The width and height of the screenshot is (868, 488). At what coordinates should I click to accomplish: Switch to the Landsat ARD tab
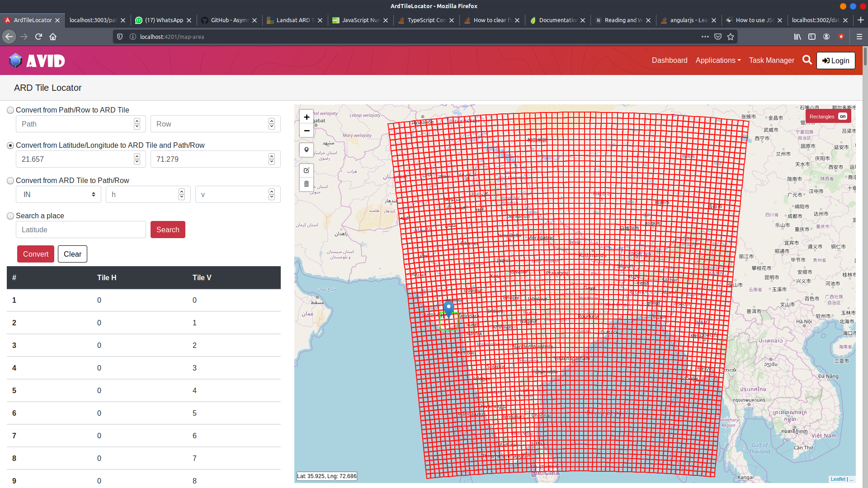click(x=295, y=20)
